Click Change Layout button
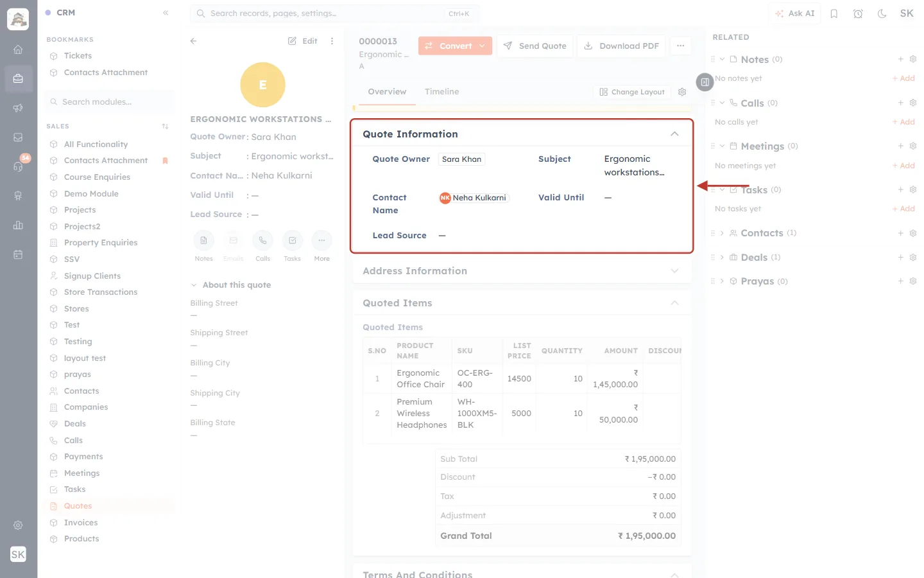Viewport: 924px width, 578px height. click(632, 92)
